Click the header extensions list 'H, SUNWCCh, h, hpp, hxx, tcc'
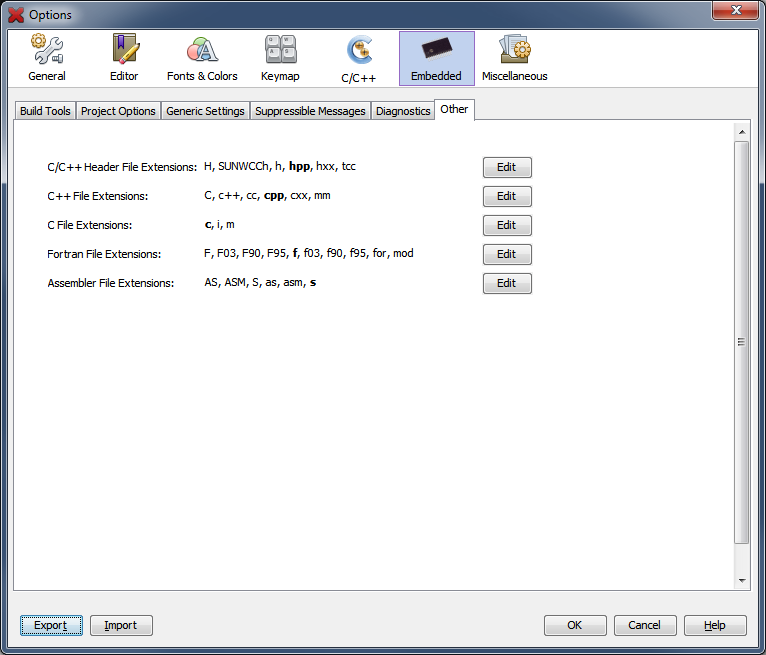Image resolution: width=766 pixels, height=655 pixels. [279, 167]
